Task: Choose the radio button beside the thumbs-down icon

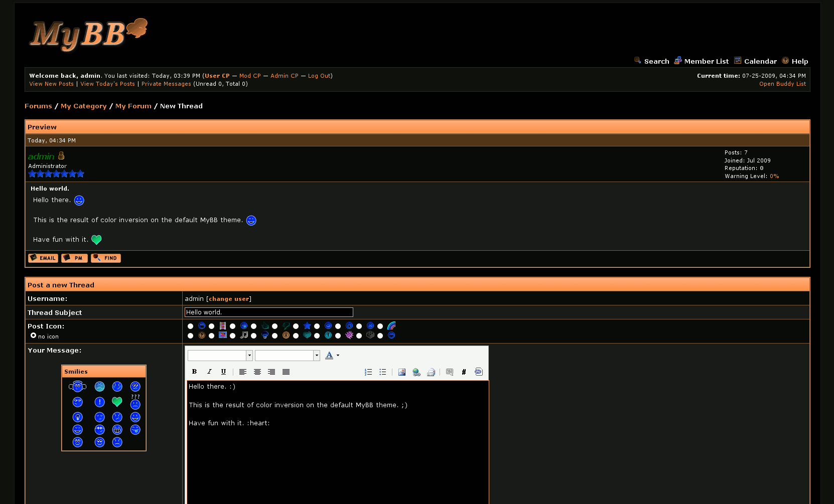Action: click(275, 326)
